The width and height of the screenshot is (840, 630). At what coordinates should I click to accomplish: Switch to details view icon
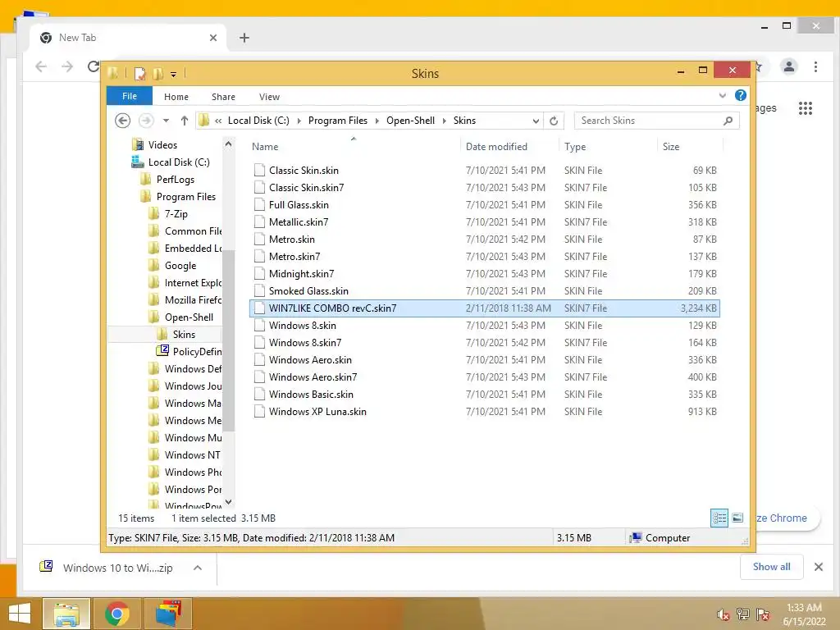[719, 518]
